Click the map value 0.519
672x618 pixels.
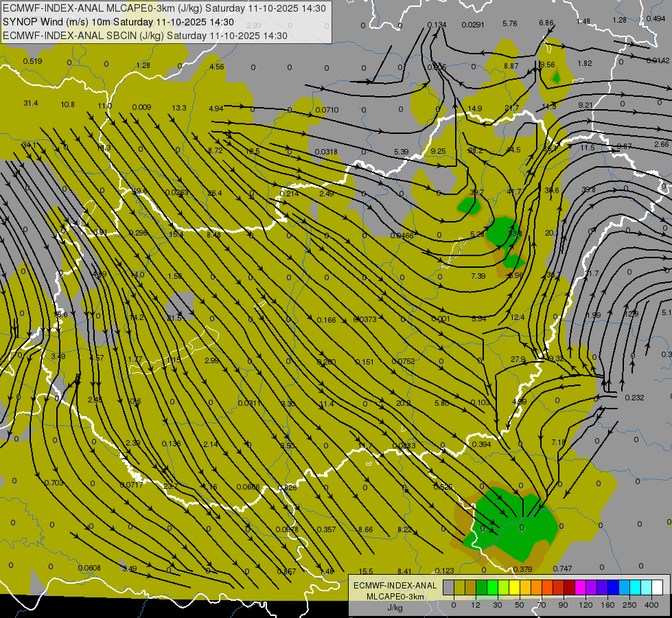(32, 61)
